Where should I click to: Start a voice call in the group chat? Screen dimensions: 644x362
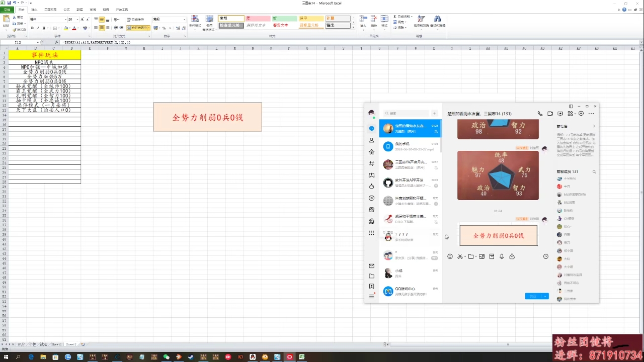540,114
